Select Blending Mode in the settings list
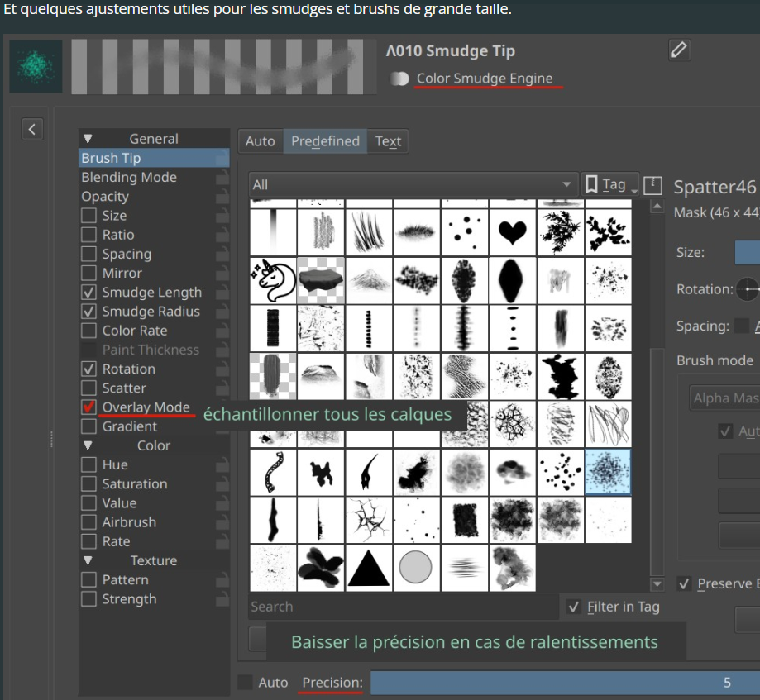 [129, 178]
